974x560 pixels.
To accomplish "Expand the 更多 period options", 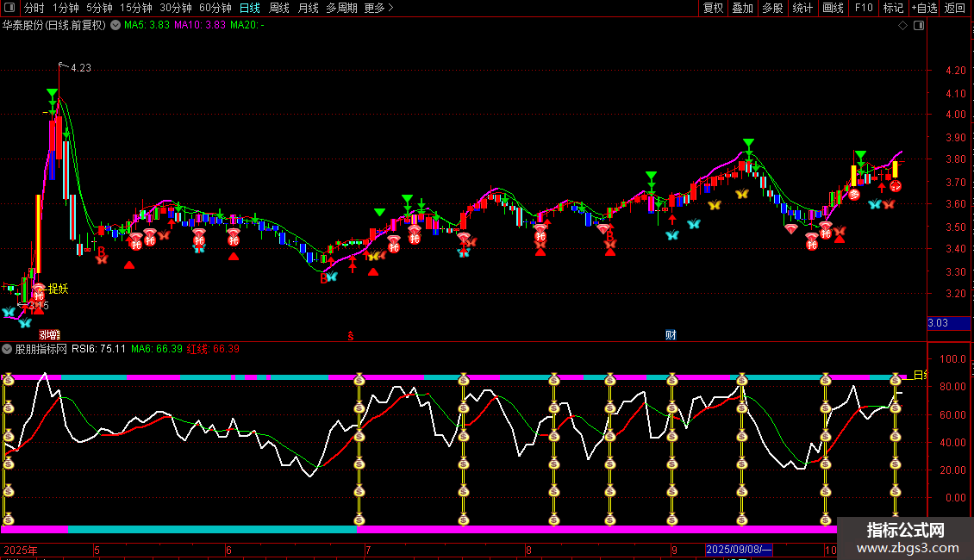I will [378, 8].
